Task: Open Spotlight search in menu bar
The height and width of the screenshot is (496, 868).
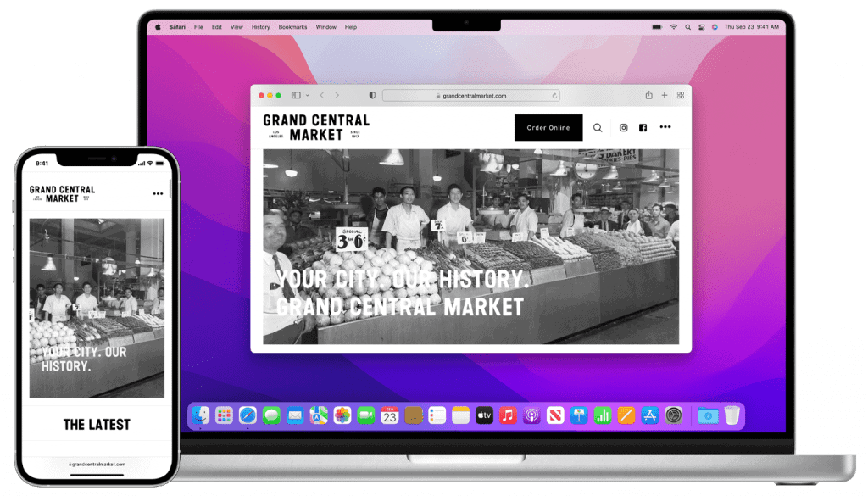Action: (x=687, y=26)
